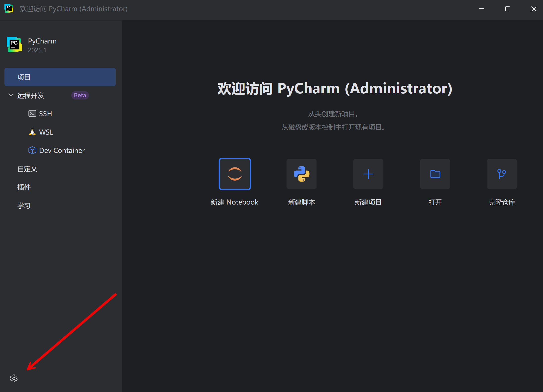Maximize the PyCharm welcome window

(508, 9)
